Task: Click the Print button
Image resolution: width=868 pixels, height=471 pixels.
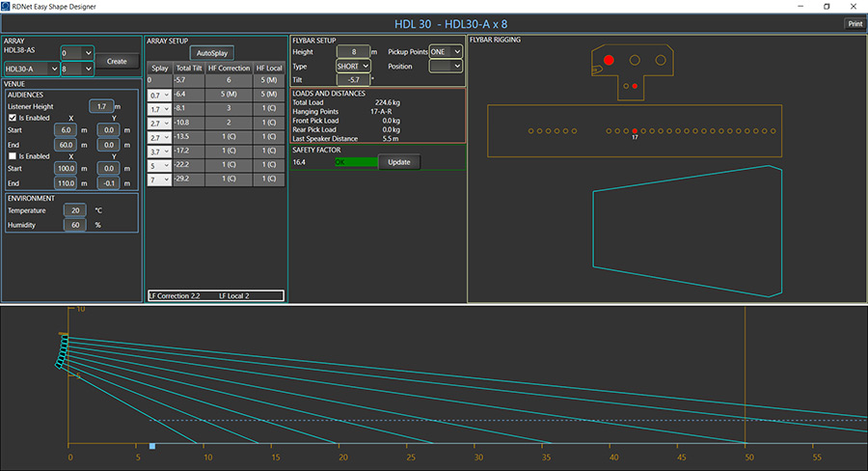Action: point(854,23)
